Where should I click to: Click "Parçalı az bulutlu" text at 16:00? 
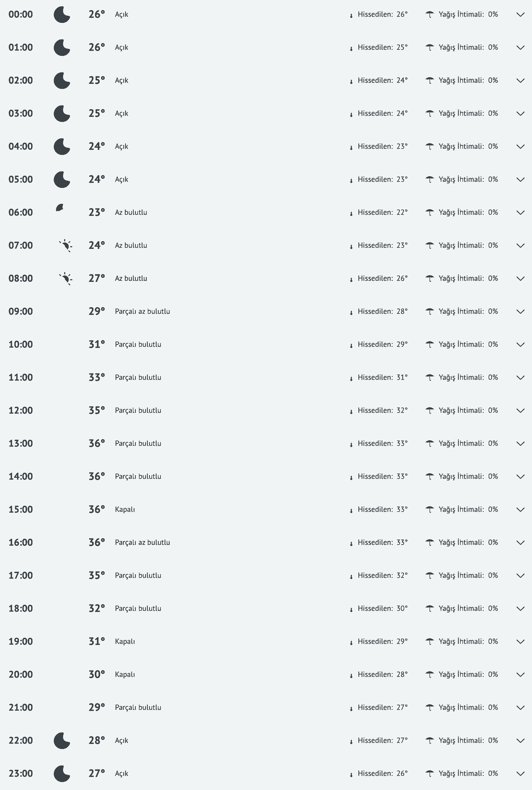click(142, 542)
